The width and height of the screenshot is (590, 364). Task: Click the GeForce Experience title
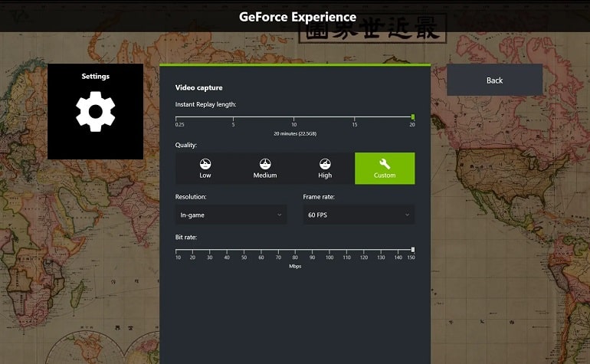(x=297, y=17)
